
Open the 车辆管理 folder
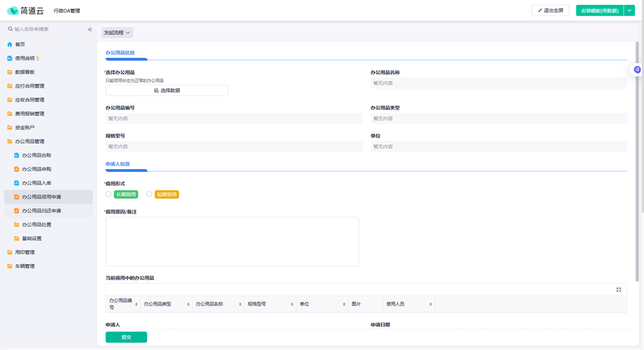tap(25, 266)
